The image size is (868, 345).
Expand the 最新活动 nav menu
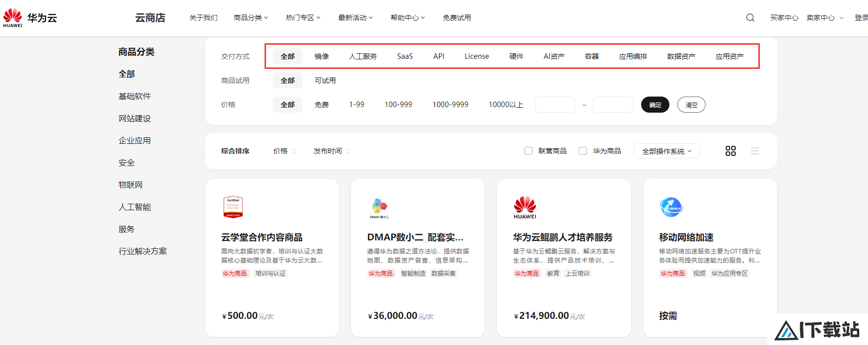pos(356,18)
